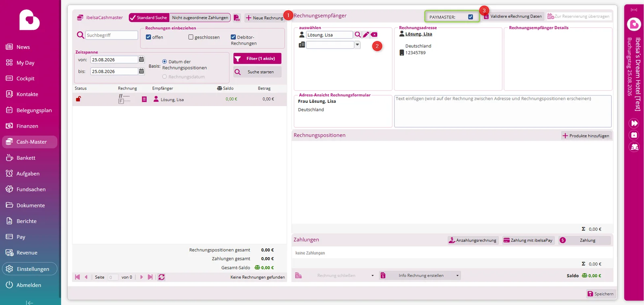The width and height of the screenshot is (644, 305).
Task: Switch to the 'Standard Suche' tab
Action: tap(149, 18)
